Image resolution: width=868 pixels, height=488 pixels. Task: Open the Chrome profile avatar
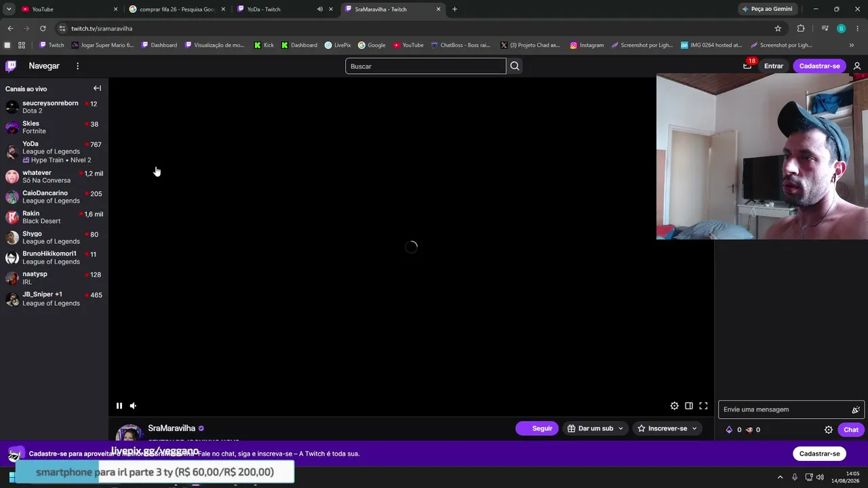pos(841,28)
